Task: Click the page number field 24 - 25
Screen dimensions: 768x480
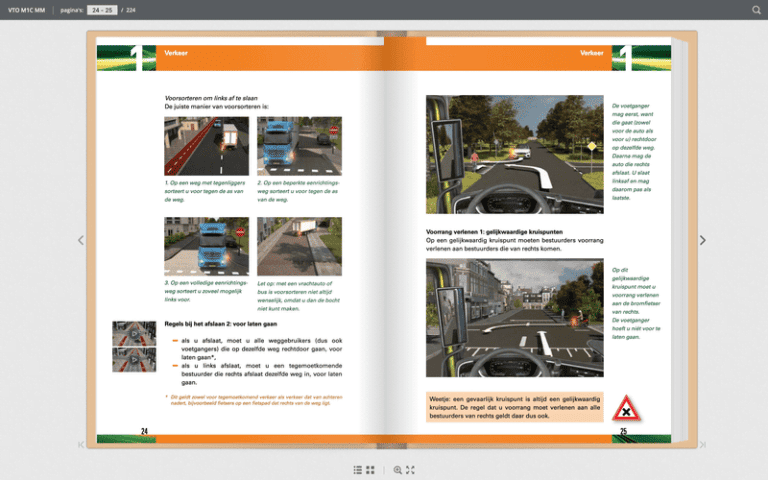Action: click(102, 10)
